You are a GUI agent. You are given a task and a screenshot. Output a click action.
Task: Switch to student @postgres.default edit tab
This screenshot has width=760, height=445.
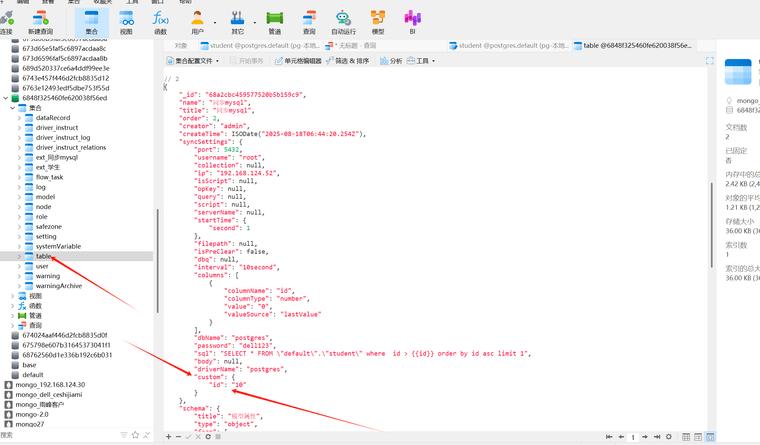click(509, 46)
